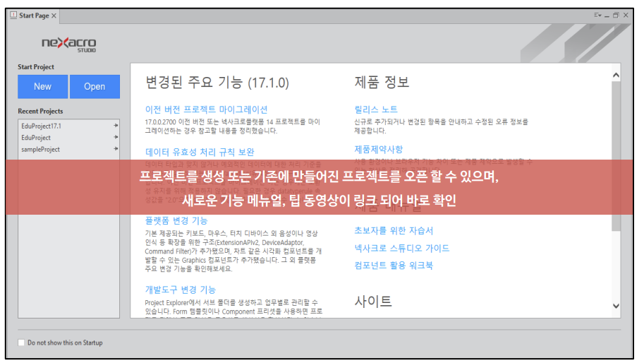Restore the Start Page window
Image resolution: width=644 pixels, height=363 pixels.
click(x=616, y=16)
